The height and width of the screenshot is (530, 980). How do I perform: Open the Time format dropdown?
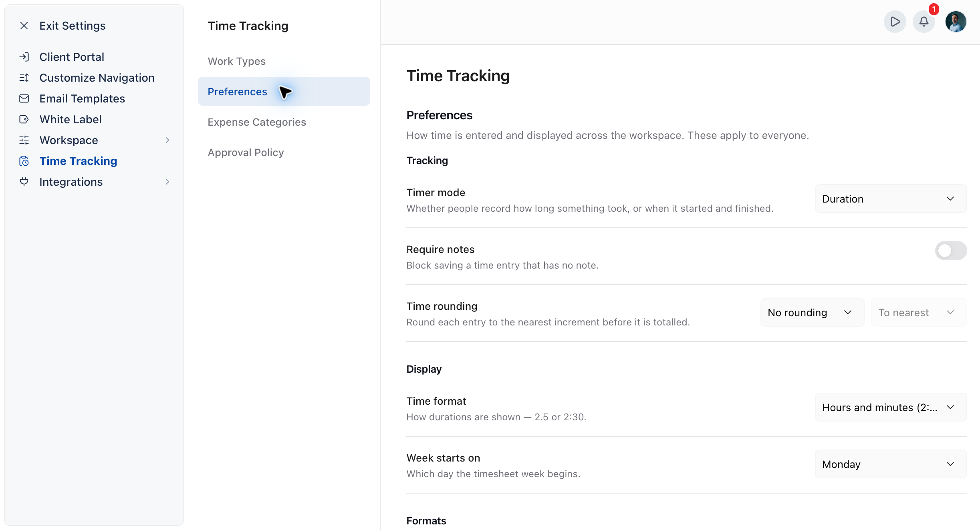coord(891,407)
